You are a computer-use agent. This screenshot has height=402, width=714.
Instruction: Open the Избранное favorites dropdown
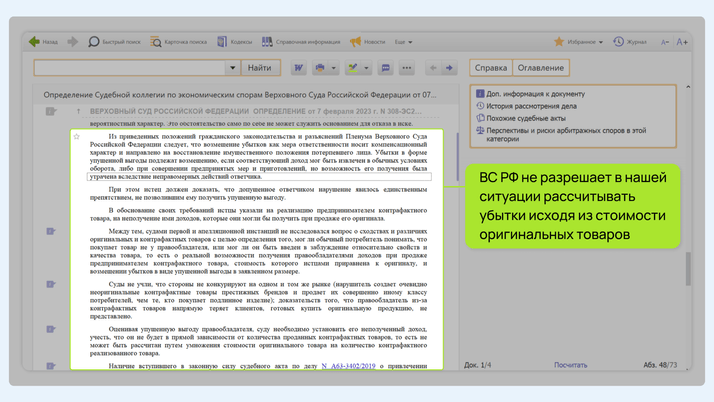[x=578, y=42]
